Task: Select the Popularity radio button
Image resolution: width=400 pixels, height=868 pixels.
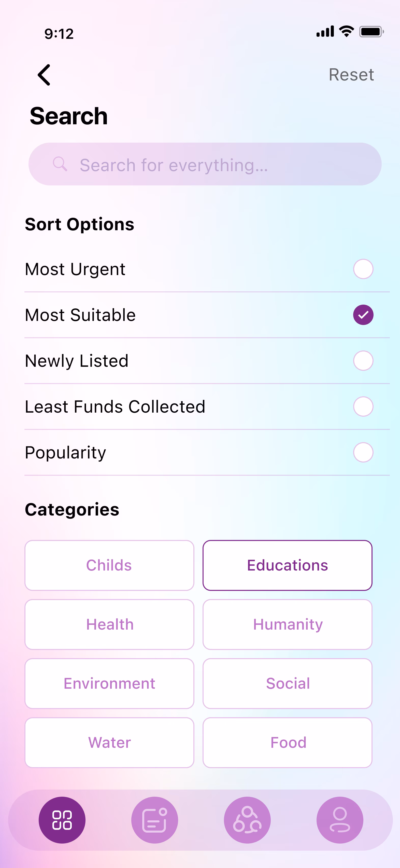Action: [363, 452]
